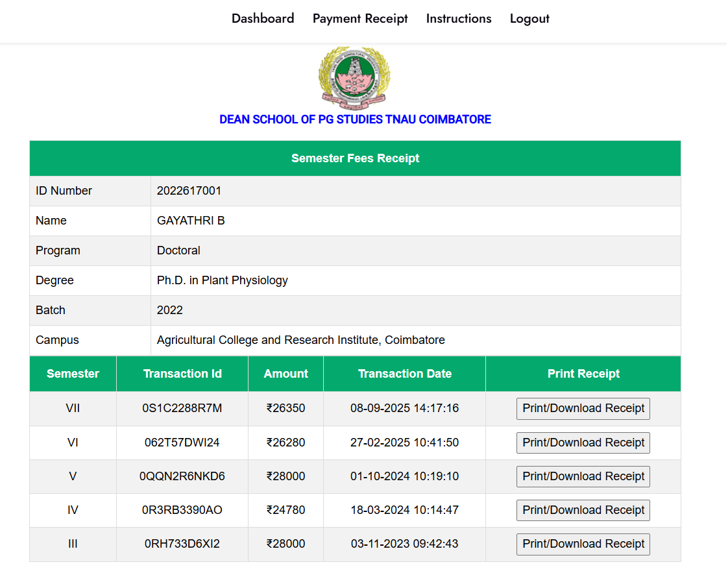Print receipt for Semester VII
Viewport: 728px width, 573px height.
583,409
